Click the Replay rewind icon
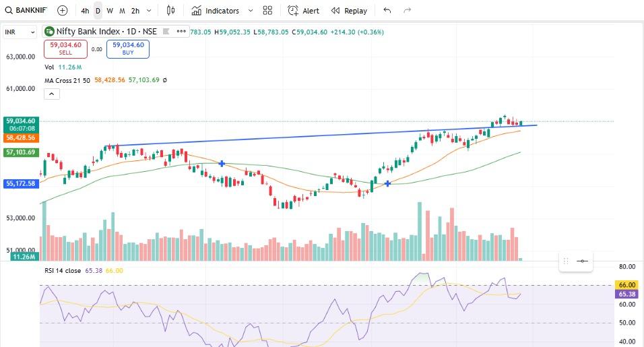This screenshot has height=347, width=644. click(335, 11)
